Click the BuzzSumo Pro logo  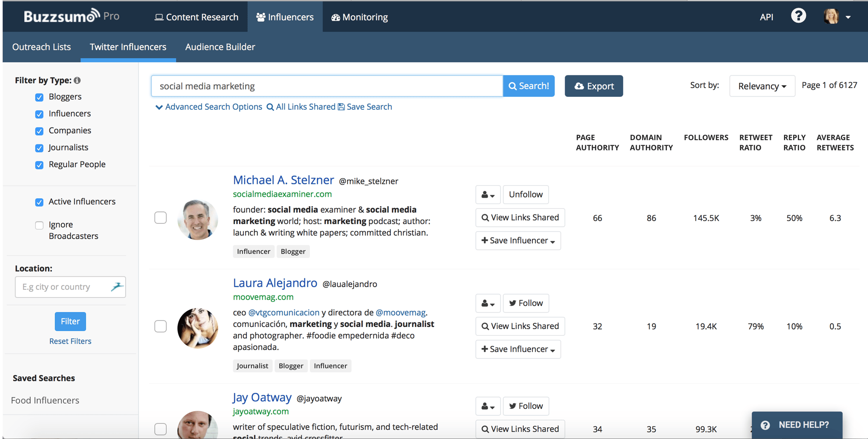click(x=71, y=16)
